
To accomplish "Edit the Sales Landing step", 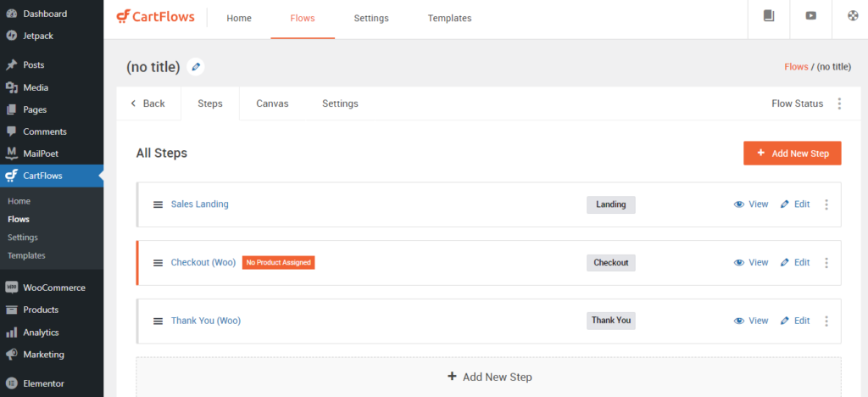I will (795, 204).
